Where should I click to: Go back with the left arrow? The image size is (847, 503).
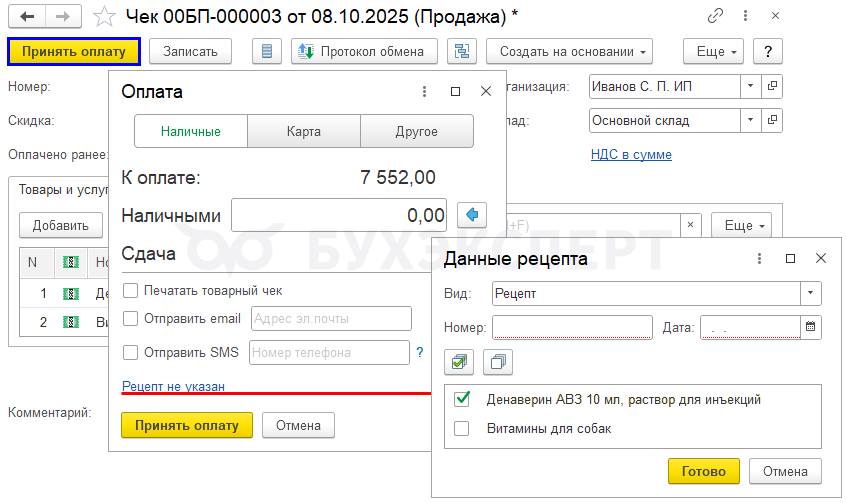tap(27, 17)
